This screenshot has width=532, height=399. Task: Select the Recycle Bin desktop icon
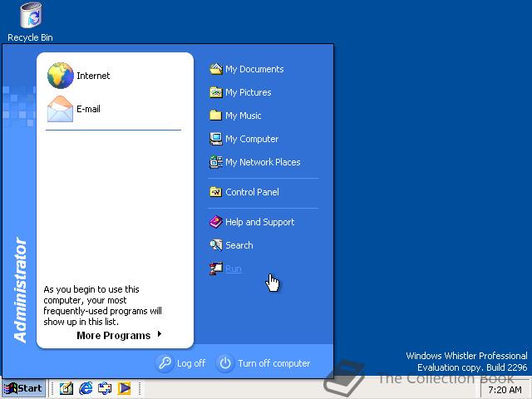coord(32,15)
